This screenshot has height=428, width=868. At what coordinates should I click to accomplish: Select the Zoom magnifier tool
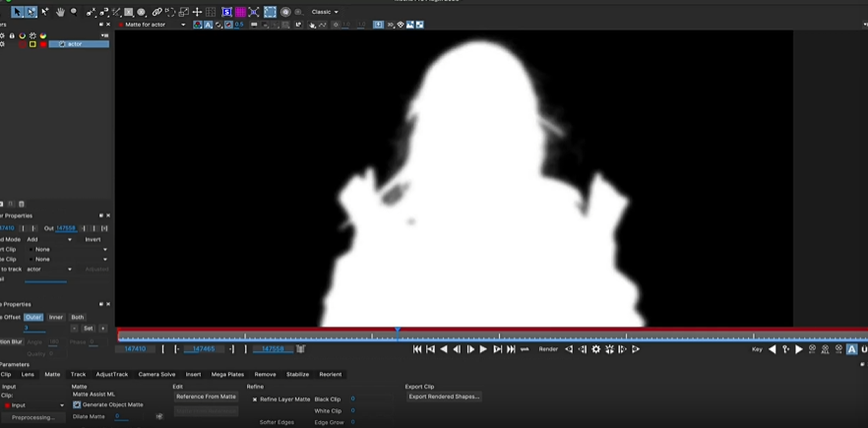pyautogui.click(x=74, y=12)
